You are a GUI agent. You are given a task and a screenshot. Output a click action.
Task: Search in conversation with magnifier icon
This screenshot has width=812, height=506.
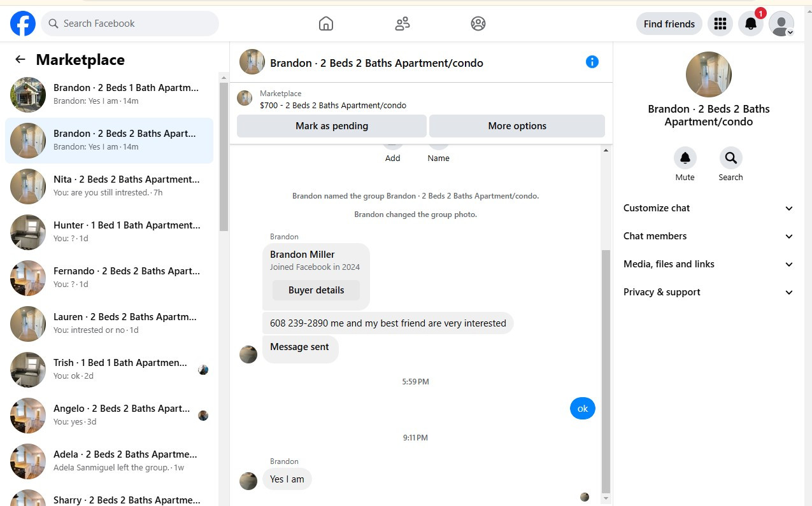point(730,157)
